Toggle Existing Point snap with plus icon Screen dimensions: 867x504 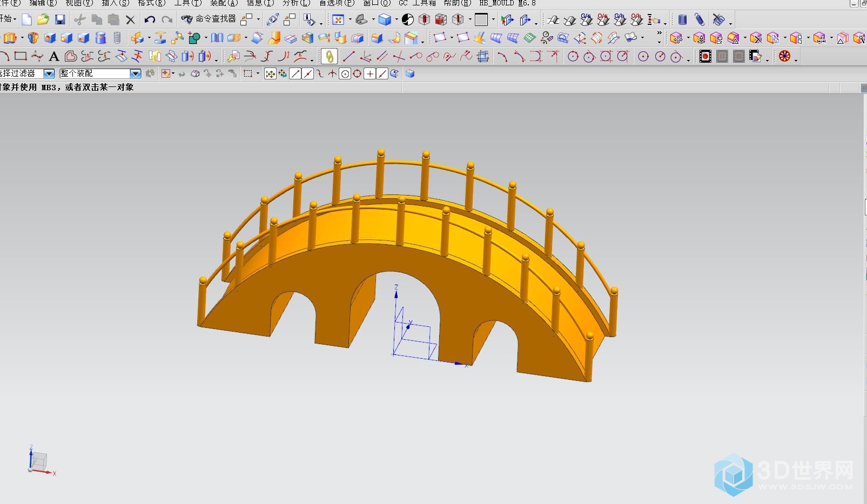369,74
